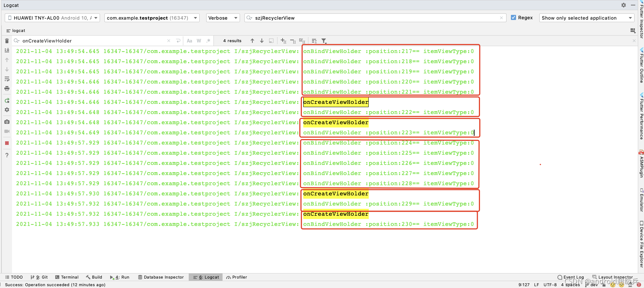The image size is (644, 288).
Task: Open Flutter Performance side panel
Action: (x=641, y=116)
